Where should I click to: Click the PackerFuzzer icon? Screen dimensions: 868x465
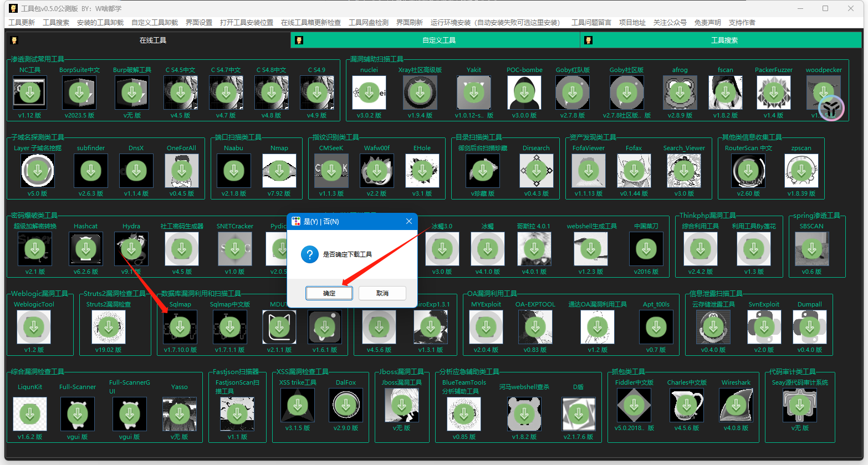click(x=774, y=93)
